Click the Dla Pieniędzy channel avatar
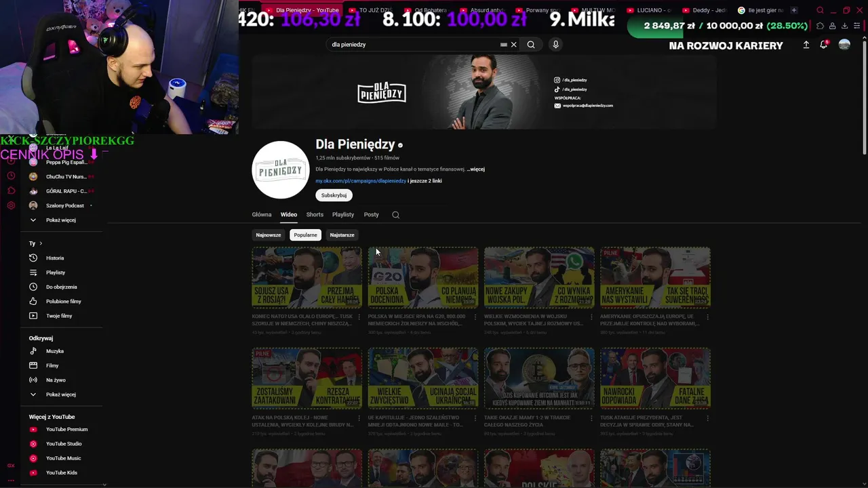Viewport: 868px width, 488px height. (281, 169)
